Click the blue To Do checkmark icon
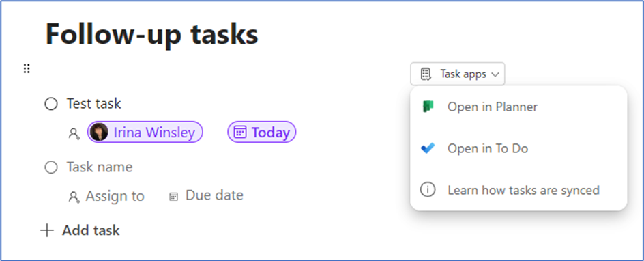 [x=428, y=148]
